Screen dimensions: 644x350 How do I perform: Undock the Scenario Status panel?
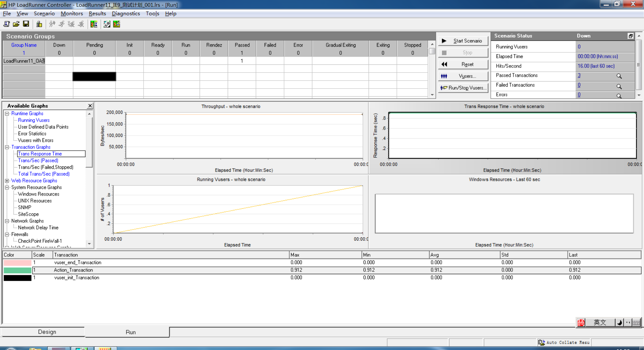pyautogui.click(x=630, y=36)
